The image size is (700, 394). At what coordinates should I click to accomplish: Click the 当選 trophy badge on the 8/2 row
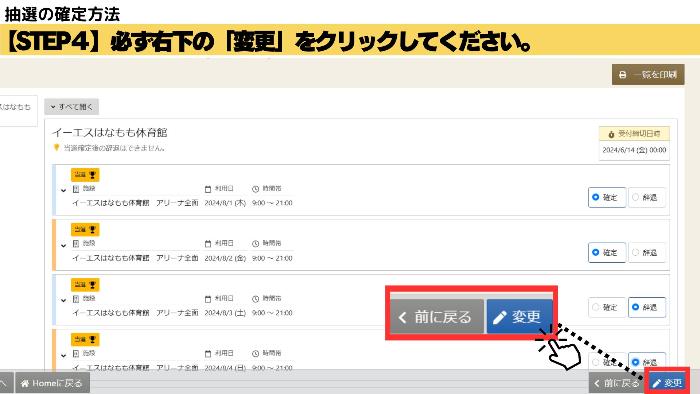[85, 230]
